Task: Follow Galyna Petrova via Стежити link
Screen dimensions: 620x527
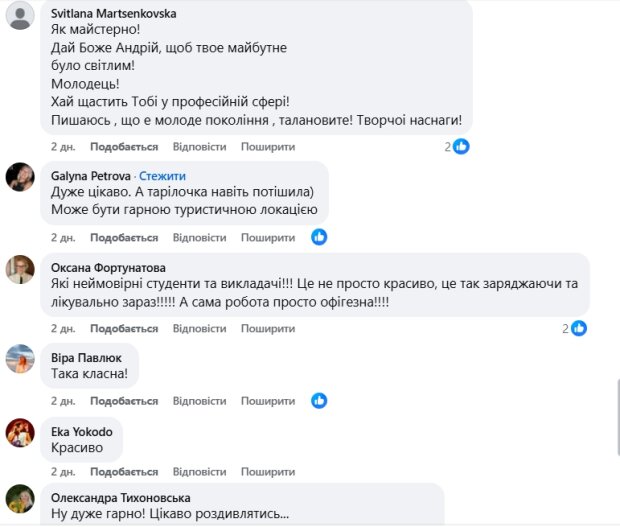Action: point(162,175)
